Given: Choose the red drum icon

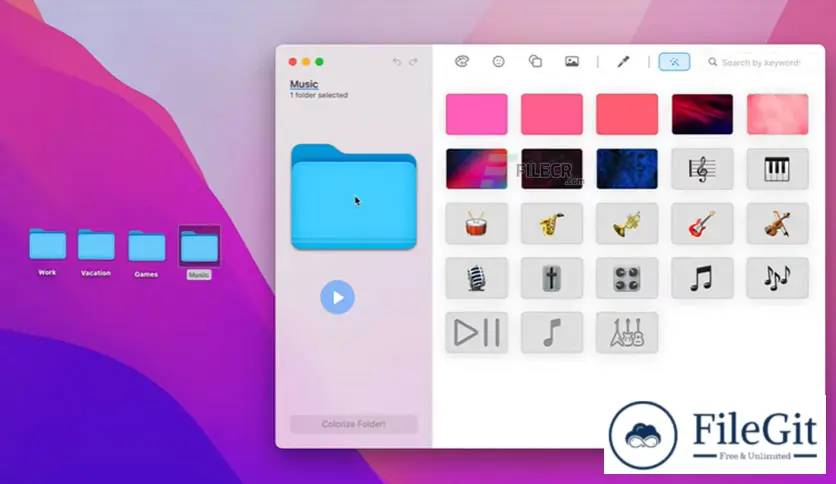Looking at the screenshot, I should [x=476, y=224].
